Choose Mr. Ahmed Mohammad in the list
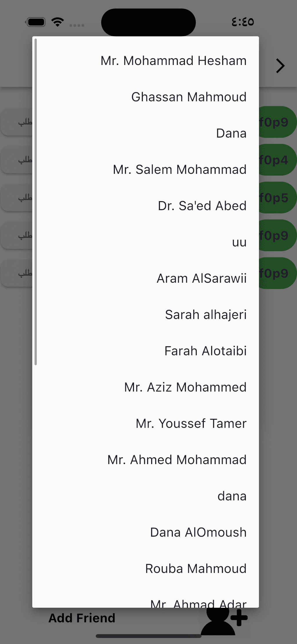297x644 pixels. 177,460
